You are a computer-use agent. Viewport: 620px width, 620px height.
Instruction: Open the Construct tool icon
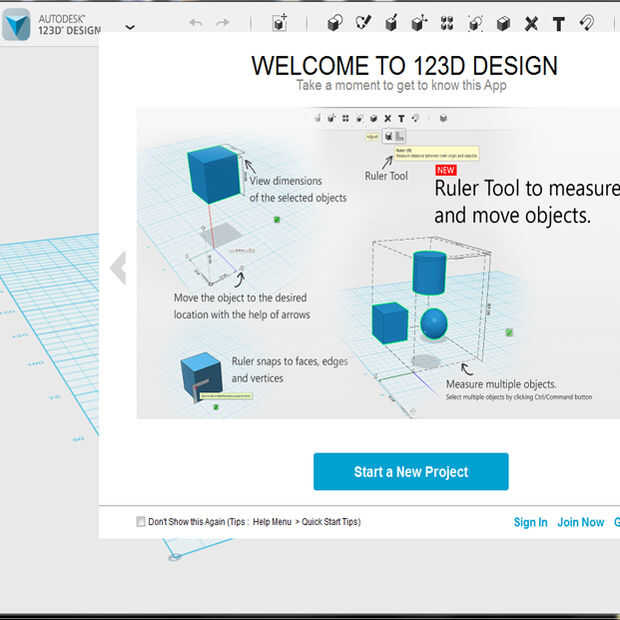[x=391, y=23]
